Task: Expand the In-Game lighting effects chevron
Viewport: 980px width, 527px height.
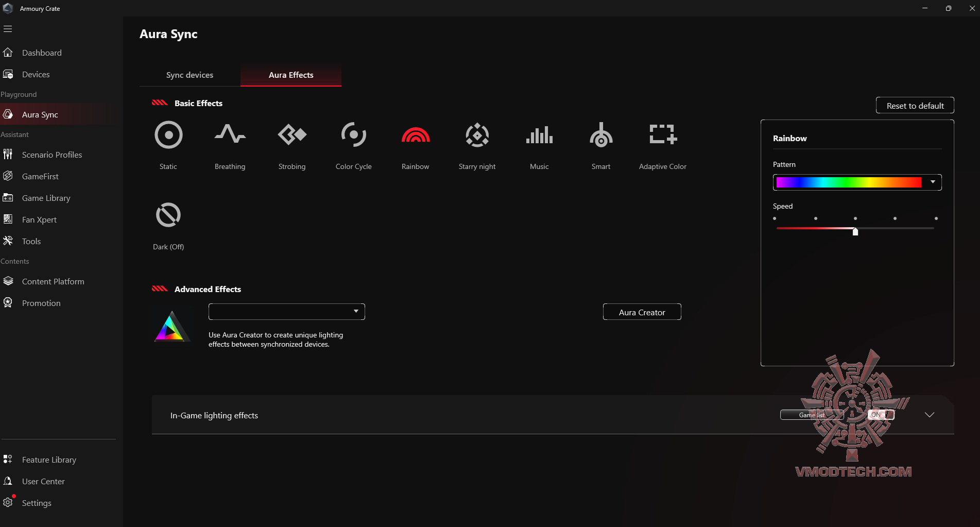Action: [x=930, y=415]
